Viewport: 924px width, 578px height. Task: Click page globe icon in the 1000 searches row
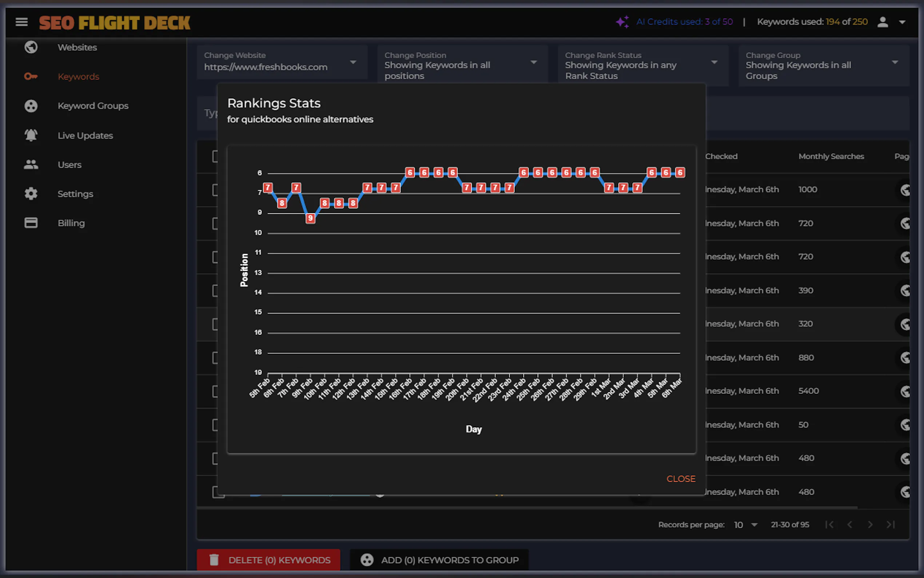pos(905,190)
